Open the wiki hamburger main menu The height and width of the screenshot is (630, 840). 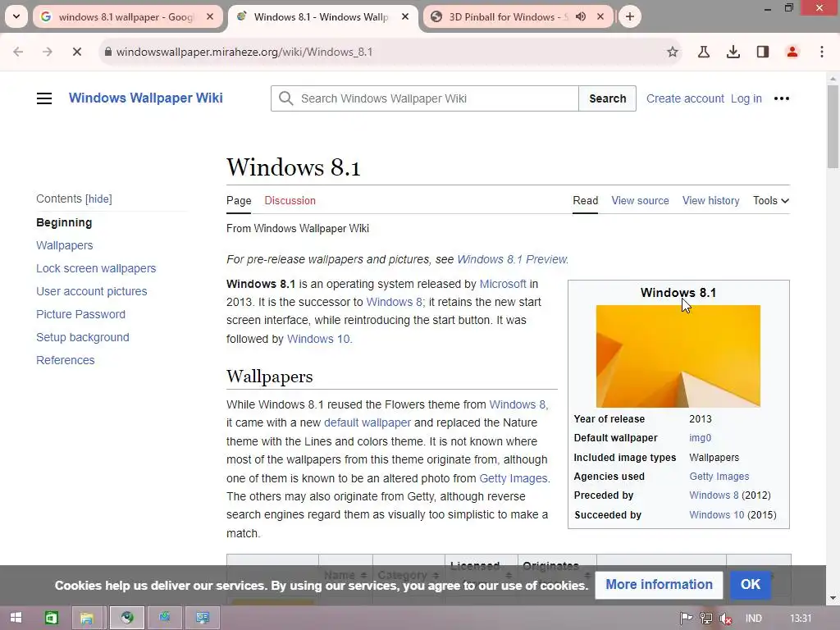pyautogui.click(x=44, y=98)
